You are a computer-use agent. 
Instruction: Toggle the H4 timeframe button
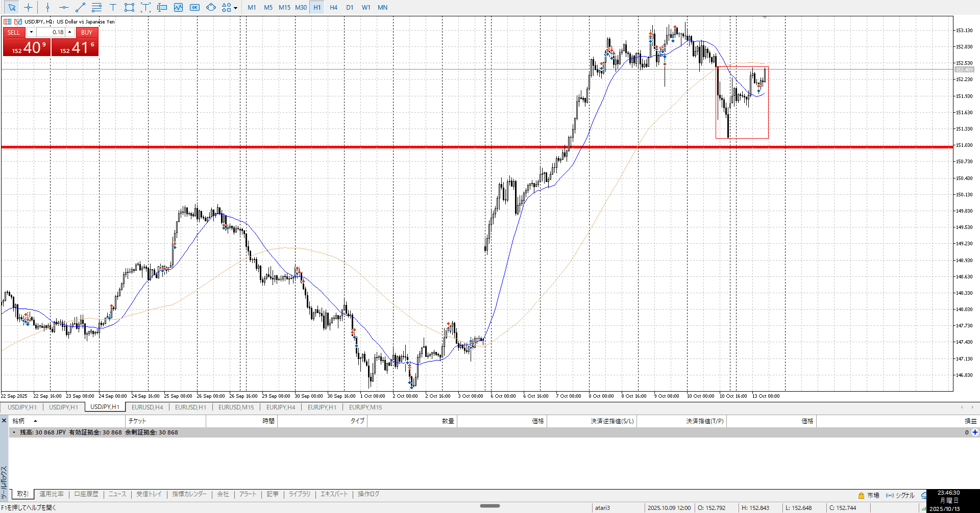pos(333,7)
